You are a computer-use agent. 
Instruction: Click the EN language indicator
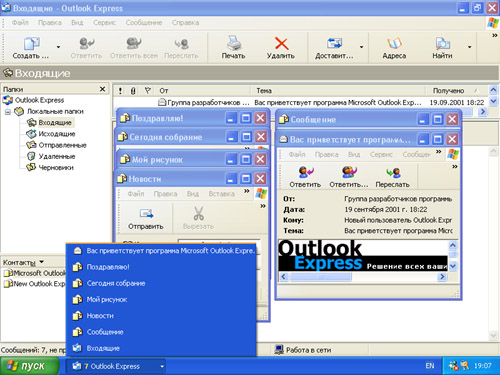(x=430, y=366)
